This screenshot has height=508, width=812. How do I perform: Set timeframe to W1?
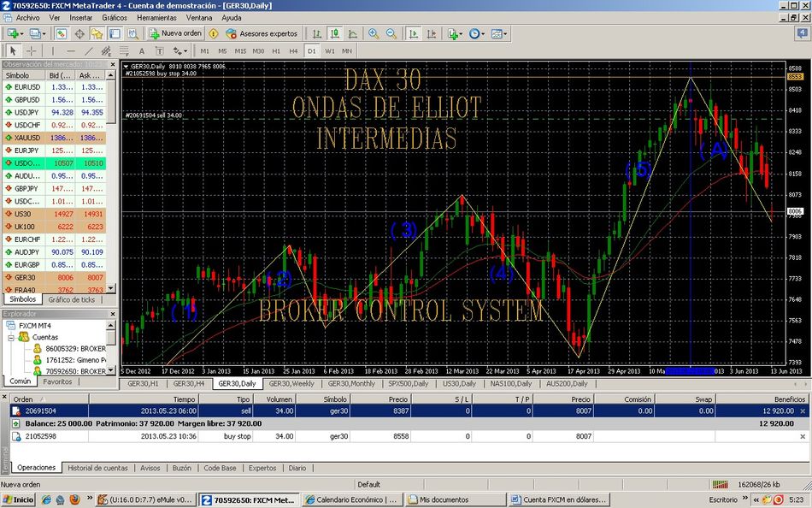point(330,50)
